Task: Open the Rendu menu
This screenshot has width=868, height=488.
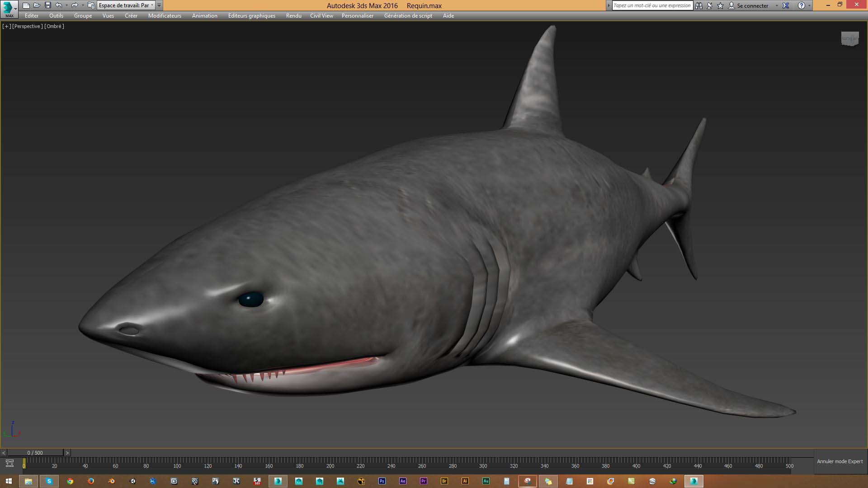Action: pos(293,16)
